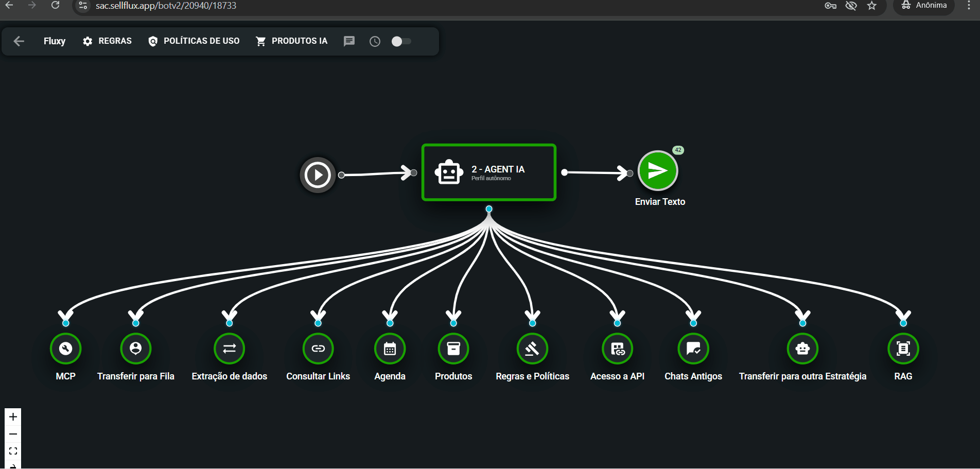Click the right output handle of AGENT IA

(564, 172)
